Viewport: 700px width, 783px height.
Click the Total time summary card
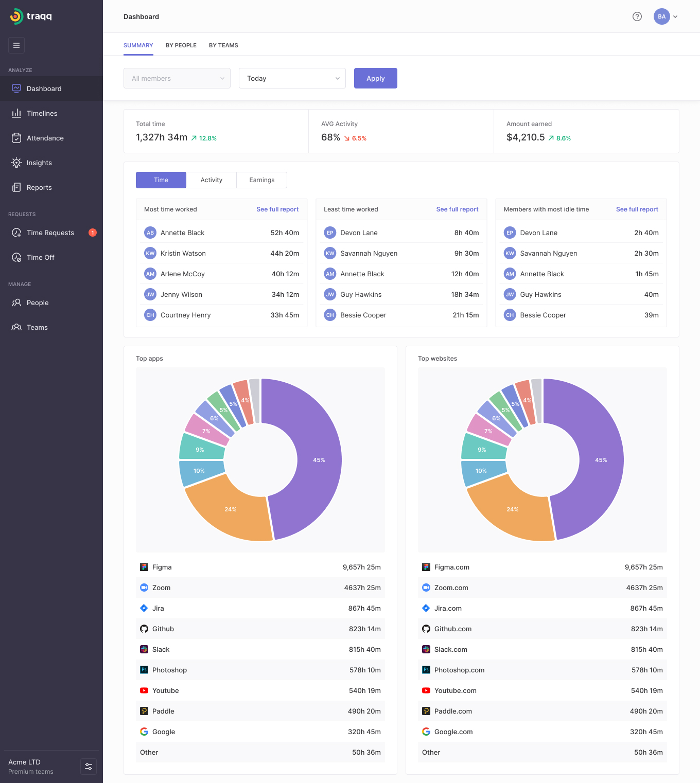click(x=216, y=131)
